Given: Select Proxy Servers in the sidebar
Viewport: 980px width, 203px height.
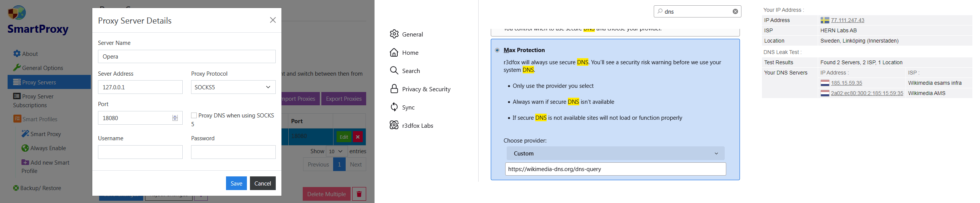Looking at the screenshot, I should click(49, 82).
